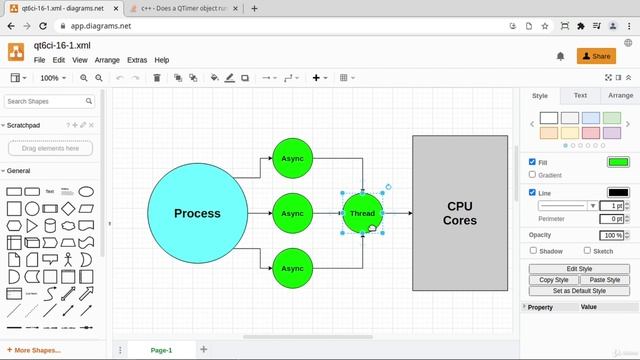This screenshot has width=640, height=360.
Task: Open the connection arrow style dropdown
Action: click(269, 78)
